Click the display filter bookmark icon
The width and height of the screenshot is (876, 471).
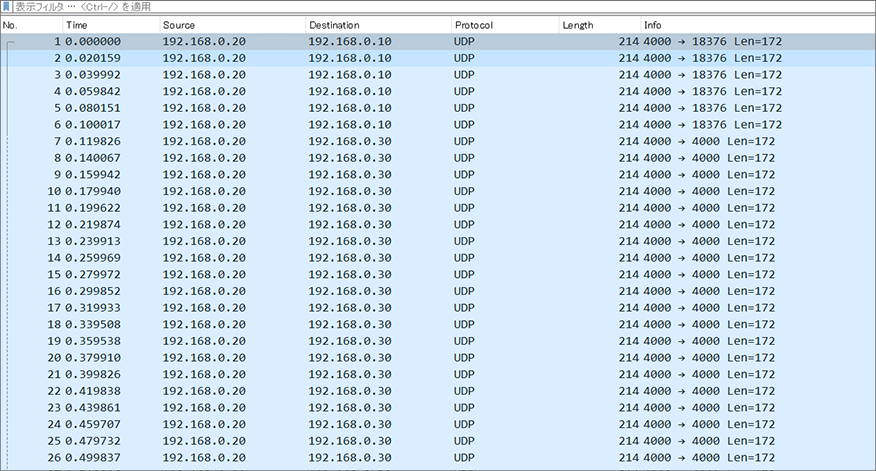click(6, 7)
